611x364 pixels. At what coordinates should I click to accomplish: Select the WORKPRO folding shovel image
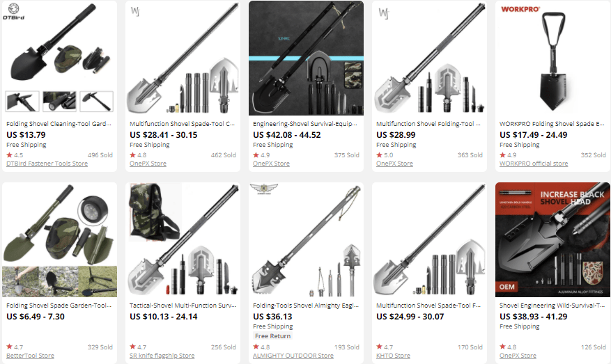point(552,58)
